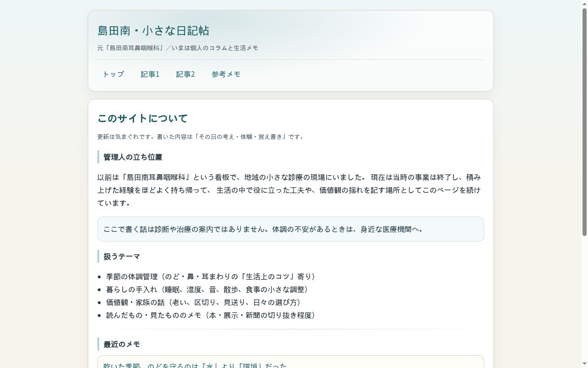Click the page vertical scrollbar thumb

click(x=584, y=122)
